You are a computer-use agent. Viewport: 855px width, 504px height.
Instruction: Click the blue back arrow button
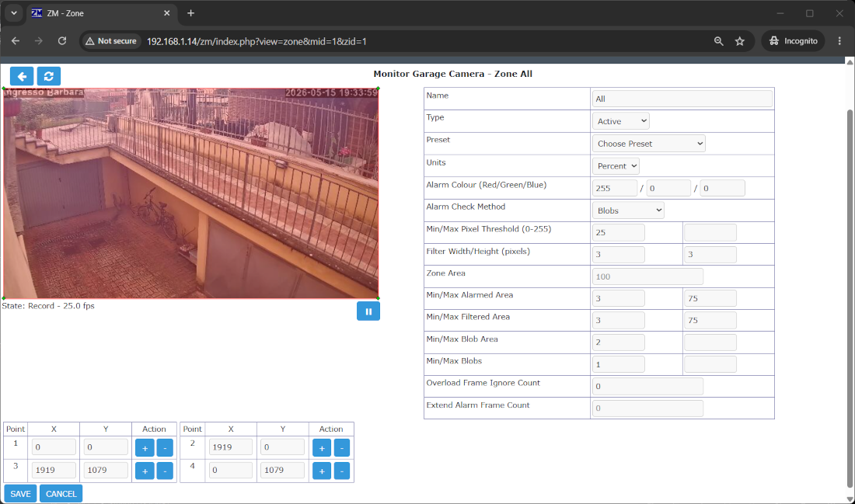coord(22,76)
